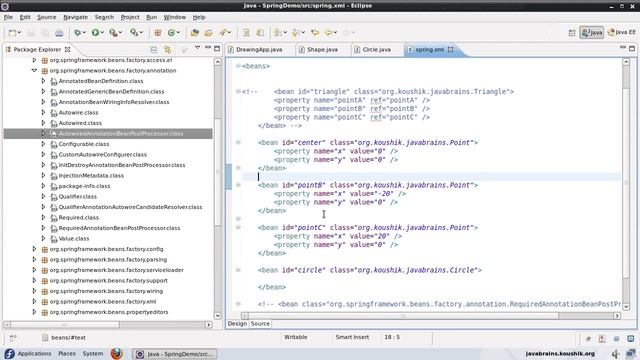Open the Source menu
Image resolution: width=640 pixels, height=360 pixels.
click(x=47, y=17)
